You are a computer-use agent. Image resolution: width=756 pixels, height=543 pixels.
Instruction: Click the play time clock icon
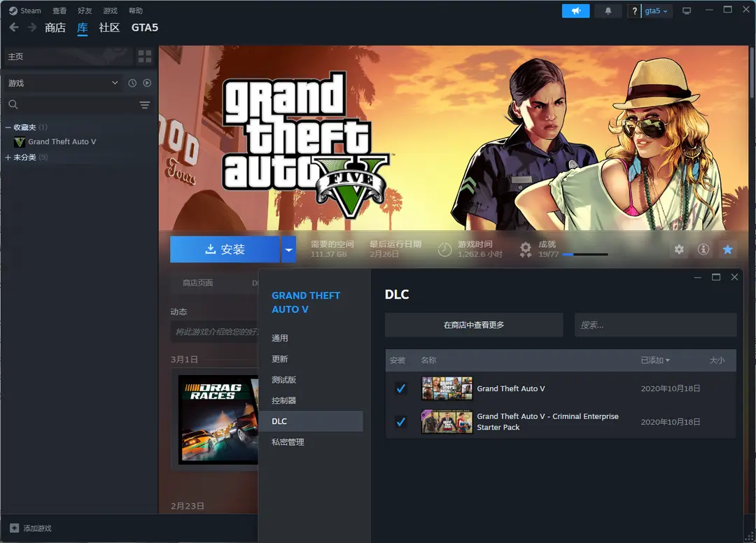click(444, 250)
